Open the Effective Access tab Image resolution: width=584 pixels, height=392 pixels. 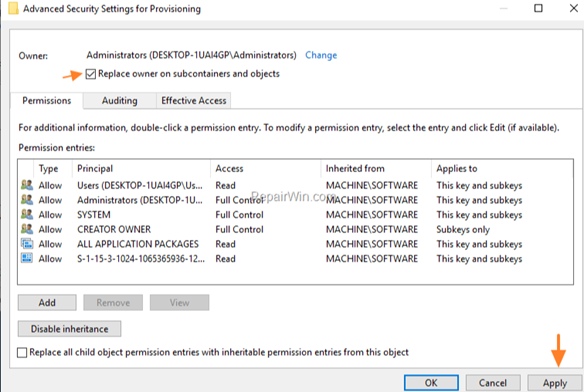[x=194, y=101]
